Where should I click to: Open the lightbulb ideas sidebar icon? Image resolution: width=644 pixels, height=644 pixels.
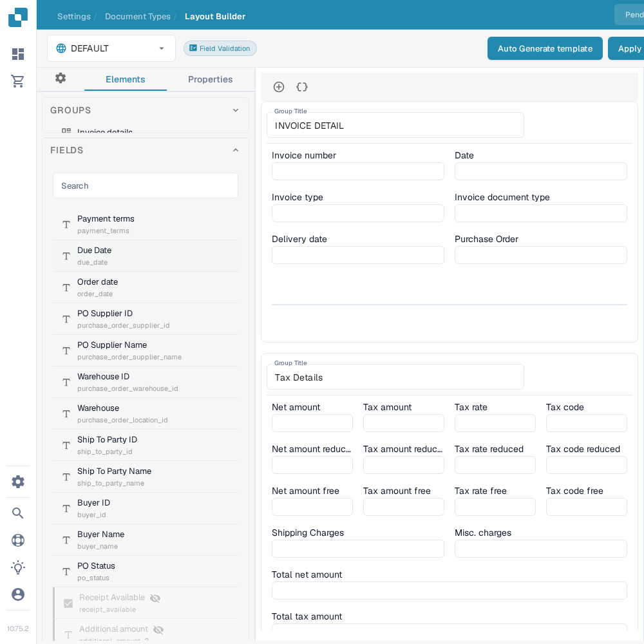18,567
